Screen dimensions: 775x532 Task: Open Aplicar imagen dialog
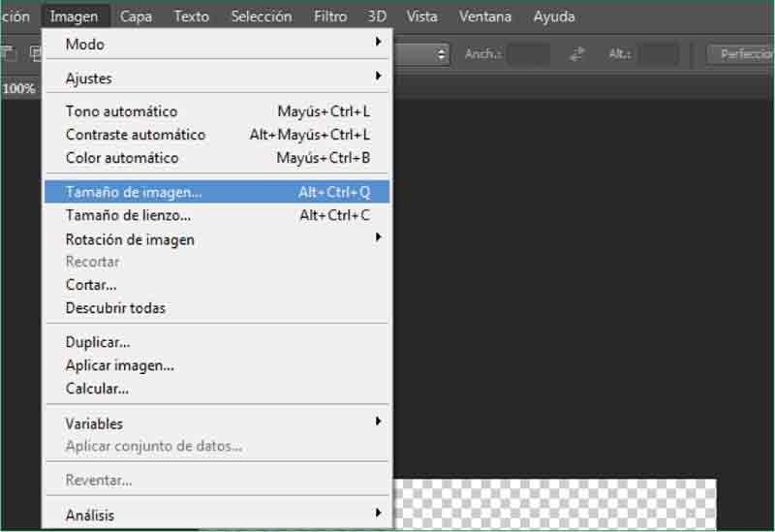pyautogui.click(x=120, y=365)
